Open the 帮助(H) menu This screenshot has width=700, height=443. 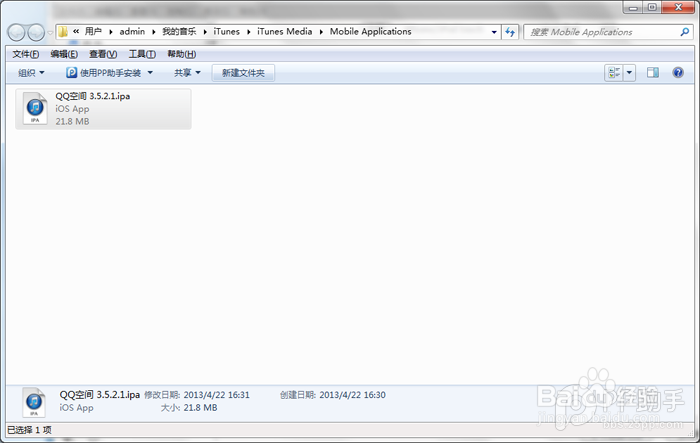(182, 54)
